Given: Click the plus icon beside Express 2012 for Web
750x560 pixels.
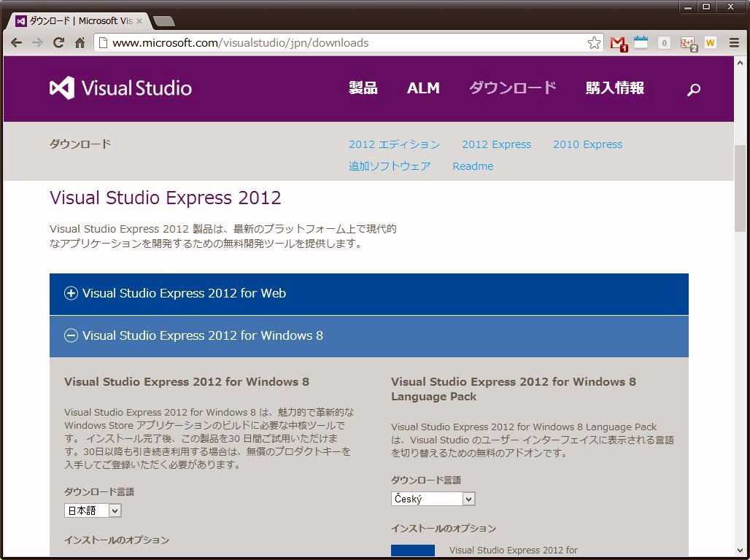Looking at the screenshot, I should click(71, 293).
